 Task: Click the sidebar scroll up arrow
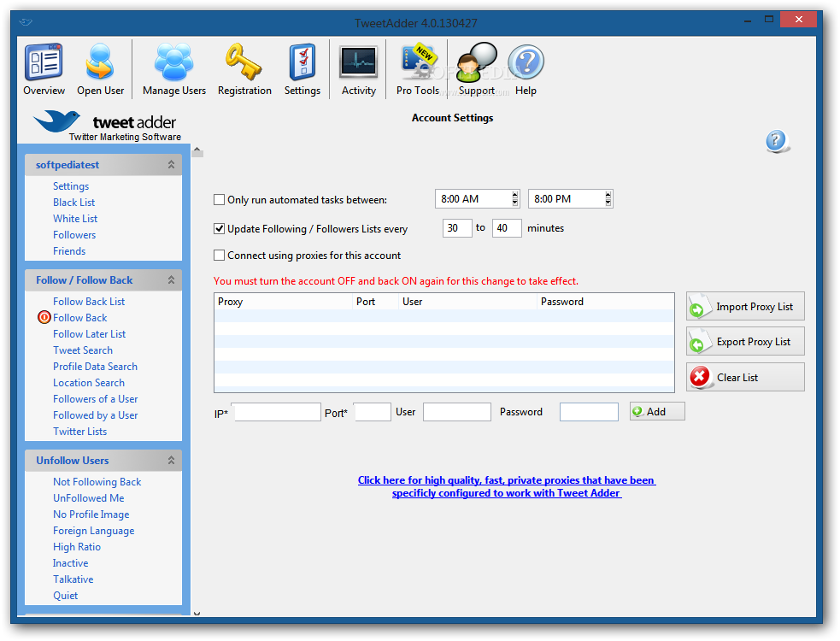click(197, 150)
